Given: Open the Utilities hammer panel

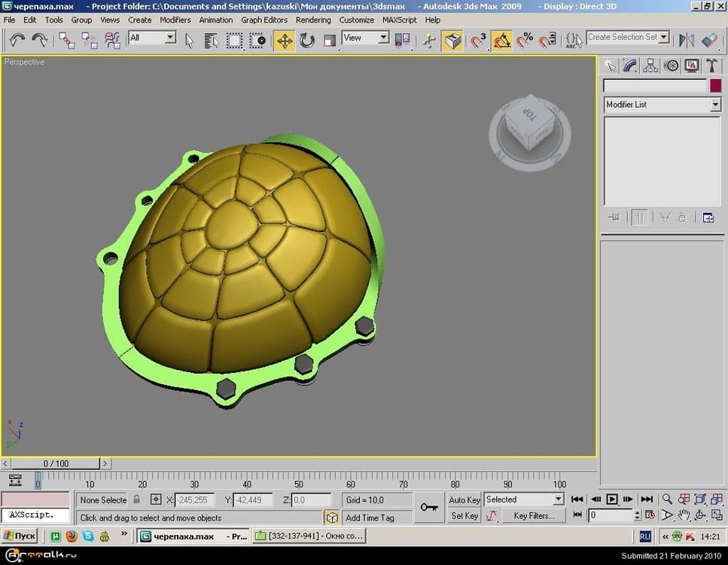Looking at the screenshot, I should (x=711, y=66).
